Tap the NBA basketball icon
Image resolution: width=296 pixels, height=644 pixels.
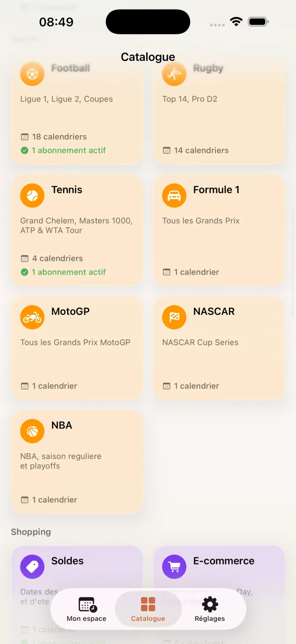[x=32, y=431]
